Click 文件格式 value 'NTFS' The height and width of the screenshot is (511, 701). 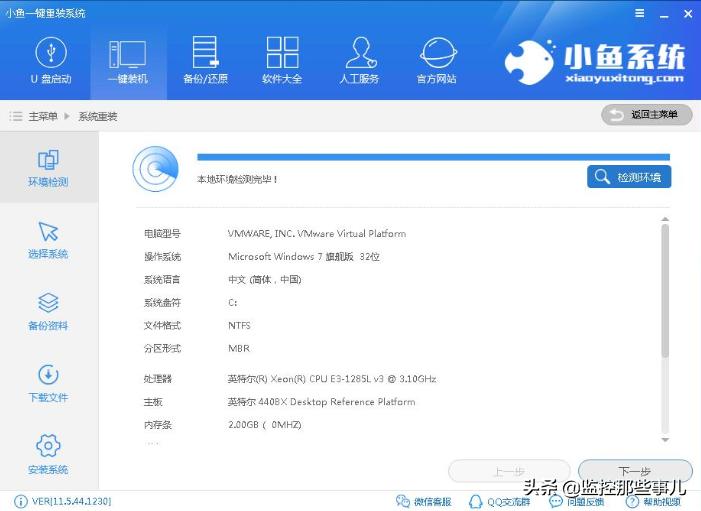point(239,325)
